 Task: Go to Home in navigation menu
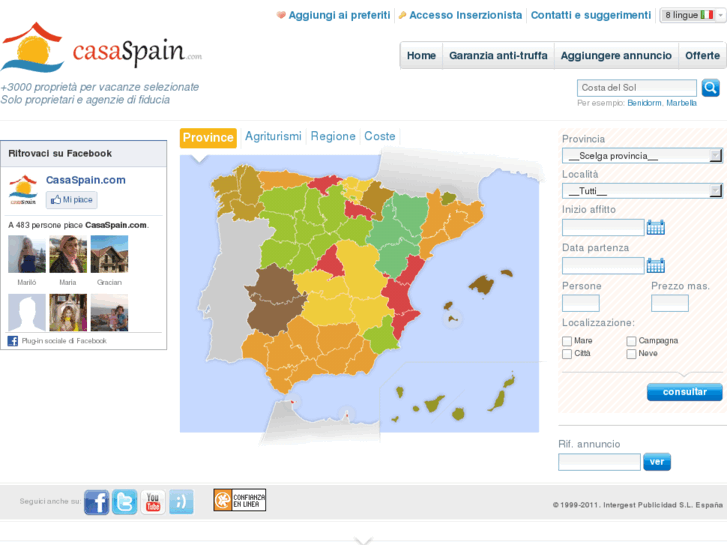[421, 56]
